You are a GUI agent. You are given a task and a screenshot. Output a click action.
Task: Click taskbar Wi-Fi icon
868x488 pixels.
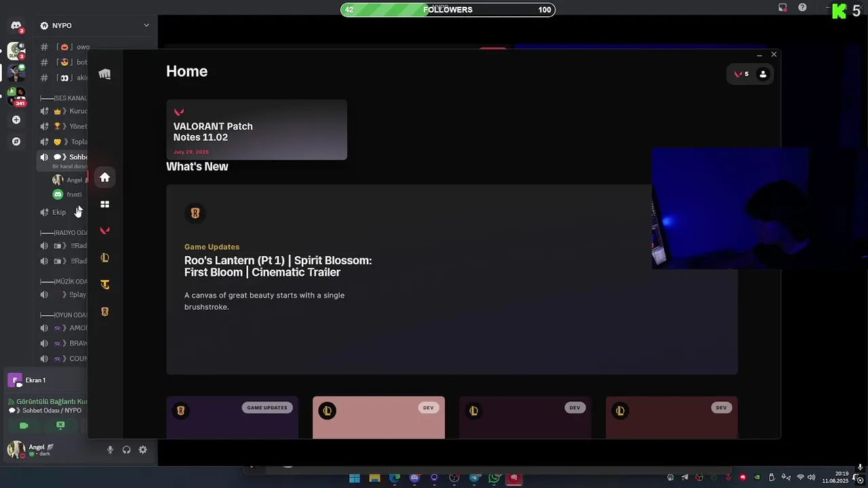point(800,478)
